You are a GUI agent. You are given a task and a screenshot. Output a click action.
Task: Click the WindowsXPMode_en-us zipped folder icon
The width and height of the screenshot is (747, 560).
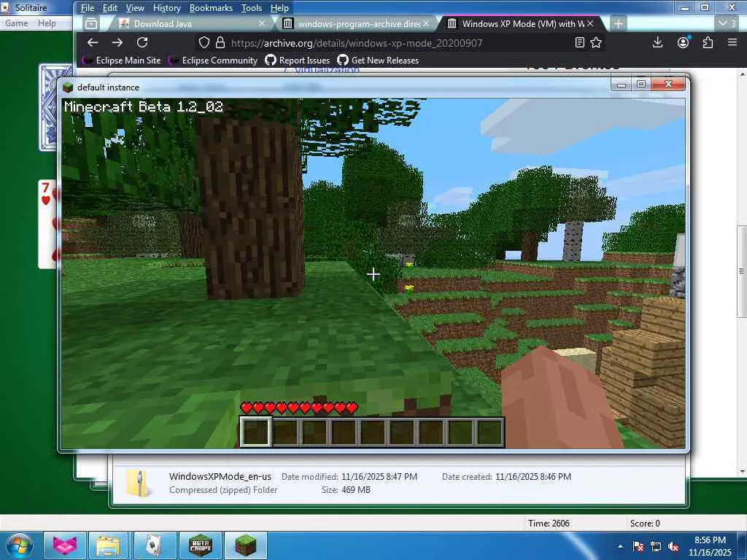pos(138,483)
